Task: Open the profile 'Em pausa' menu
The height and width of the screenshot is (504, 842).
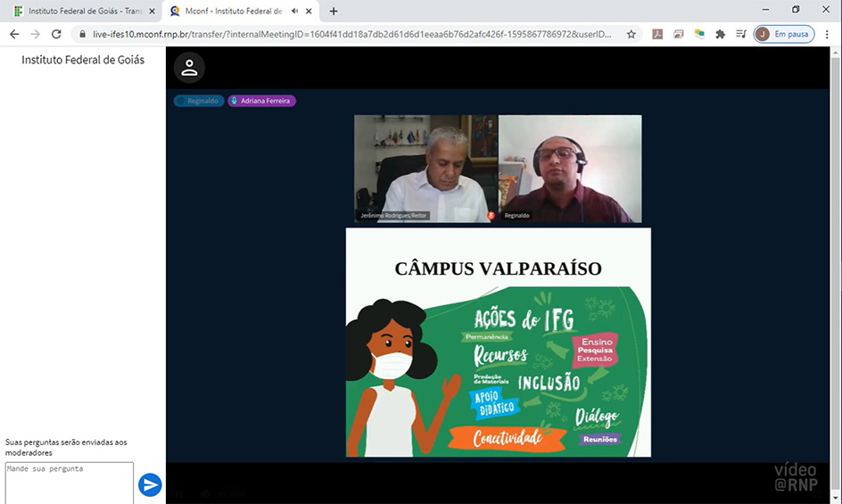Action: click(x=784, y=34)
